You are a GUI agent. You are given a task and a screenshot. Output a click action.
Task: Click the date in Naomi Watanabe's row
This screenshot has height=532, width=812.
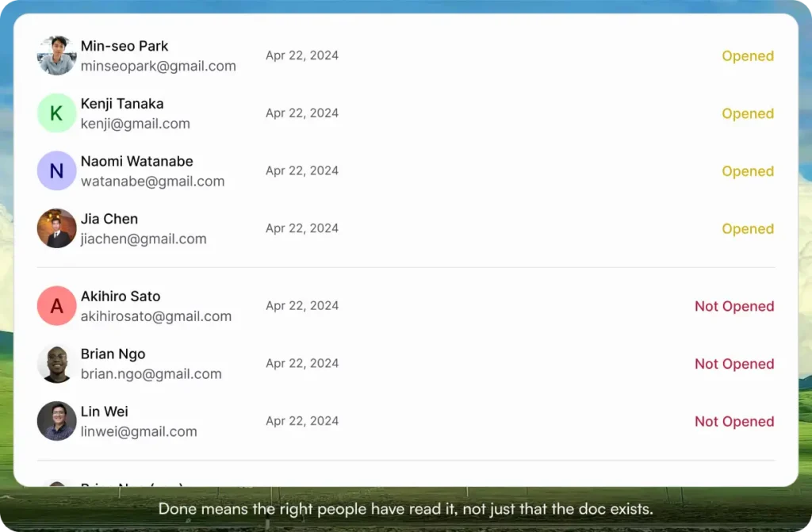tap(302, 170)
